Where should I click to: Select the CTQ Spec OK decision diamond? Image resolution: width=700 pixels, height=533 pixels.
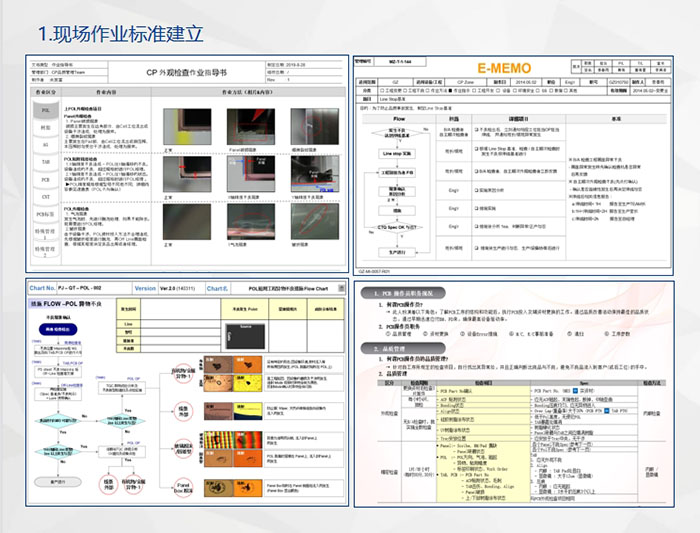[397, 227]
